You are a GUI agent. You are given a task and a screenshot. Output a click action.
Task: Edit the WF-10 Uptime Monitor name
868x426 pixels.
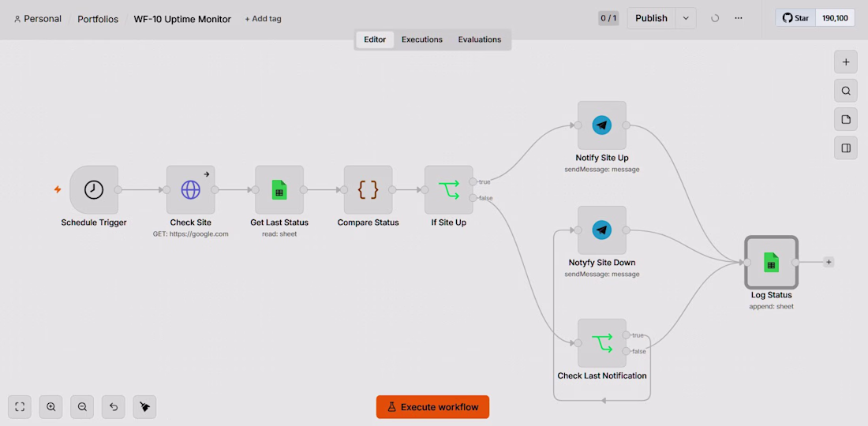pos(183,19)
